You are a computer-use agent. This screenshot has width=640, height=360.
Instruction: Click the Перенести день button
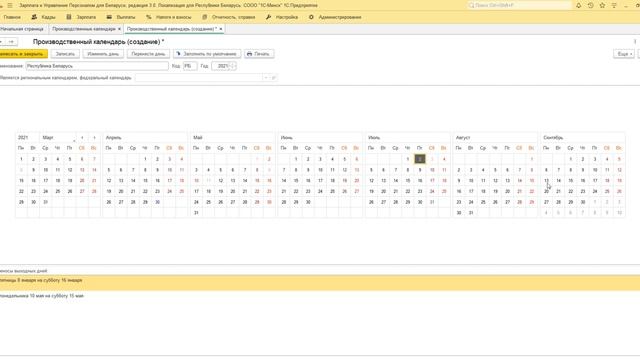[148, 54]
